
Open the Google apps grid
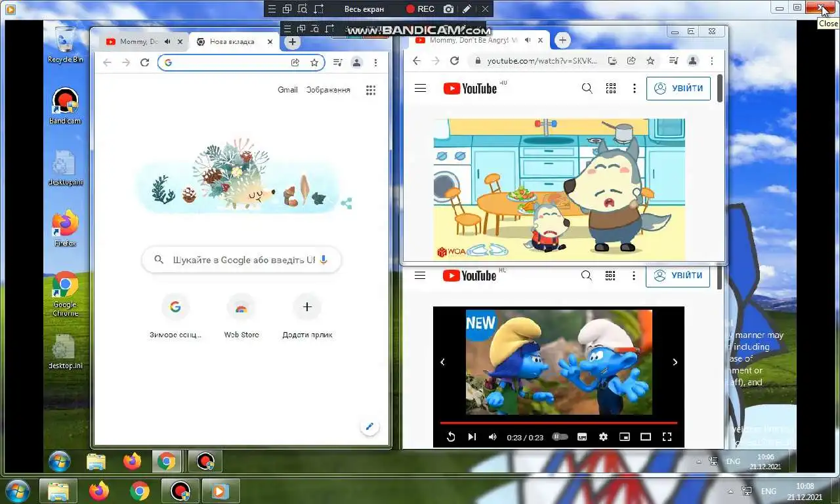[371, 91]
